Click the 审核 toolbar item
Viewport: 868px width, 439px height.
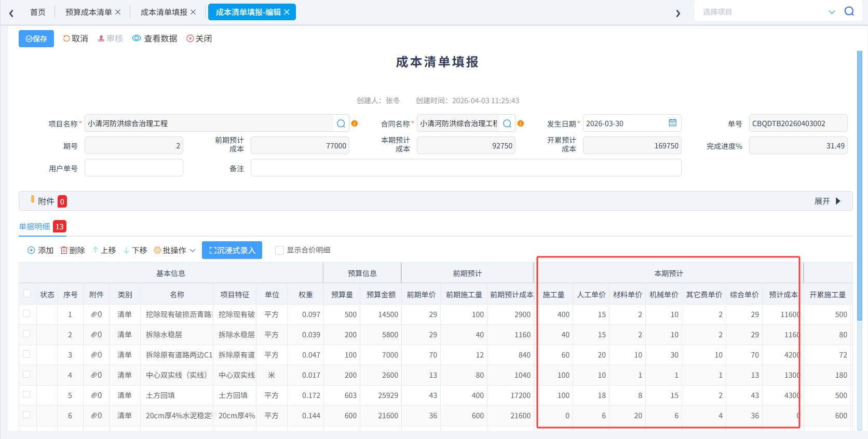110,38
